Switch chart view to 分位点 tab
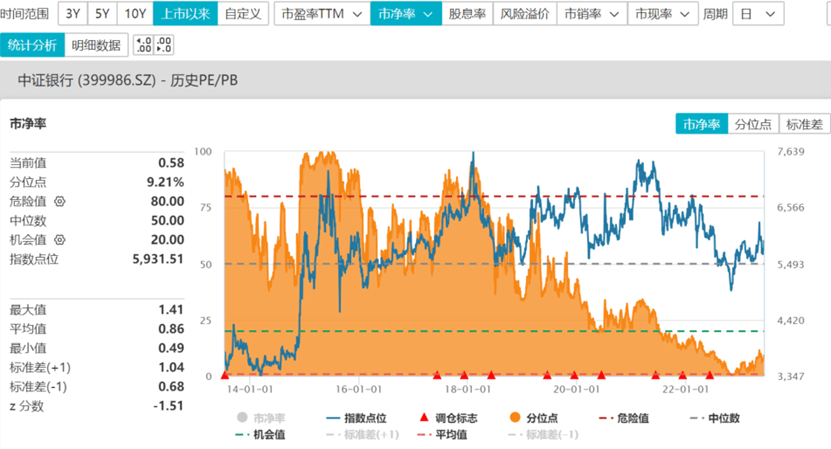Image resolution: width=831 pixels, height=449 pixels. coord(753,124)
